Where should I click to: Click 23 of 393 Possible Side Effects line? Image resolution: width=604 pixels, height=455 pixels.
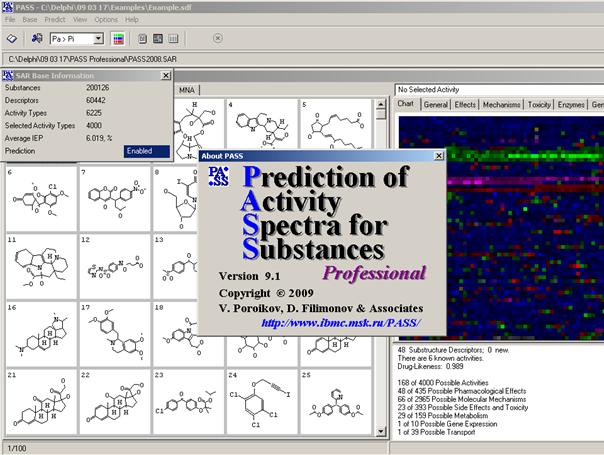[x=463, y=407]
